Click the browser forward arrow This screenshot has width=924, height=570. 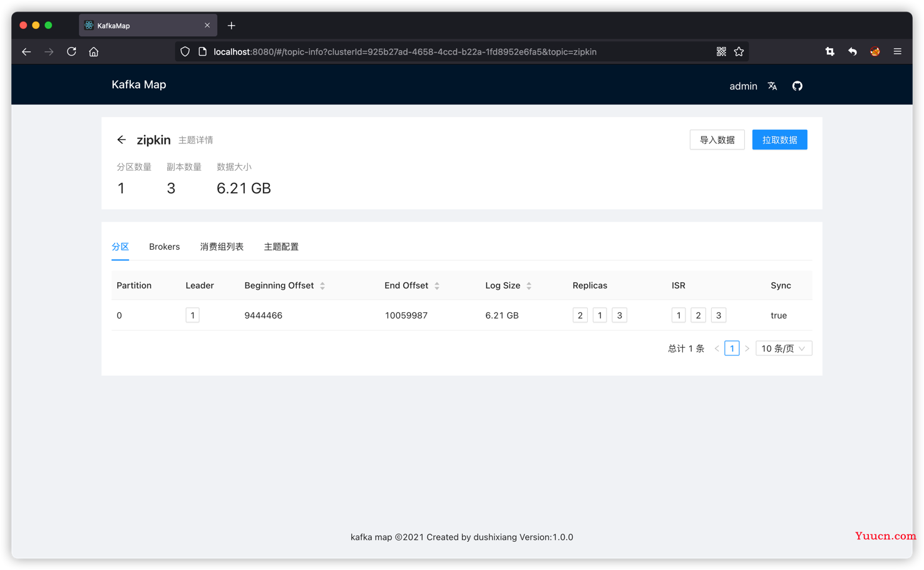click(49, 52)
